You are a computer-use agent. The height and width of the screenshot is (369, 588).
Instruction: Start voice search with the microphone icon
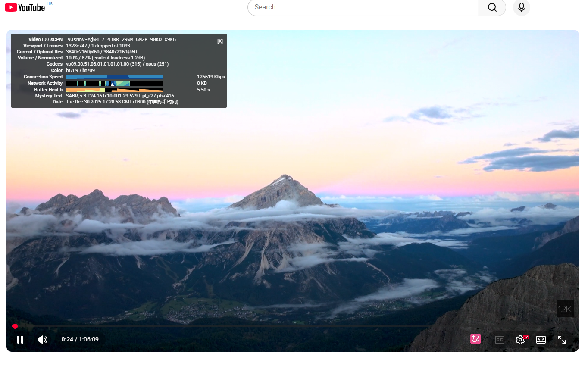521,7
